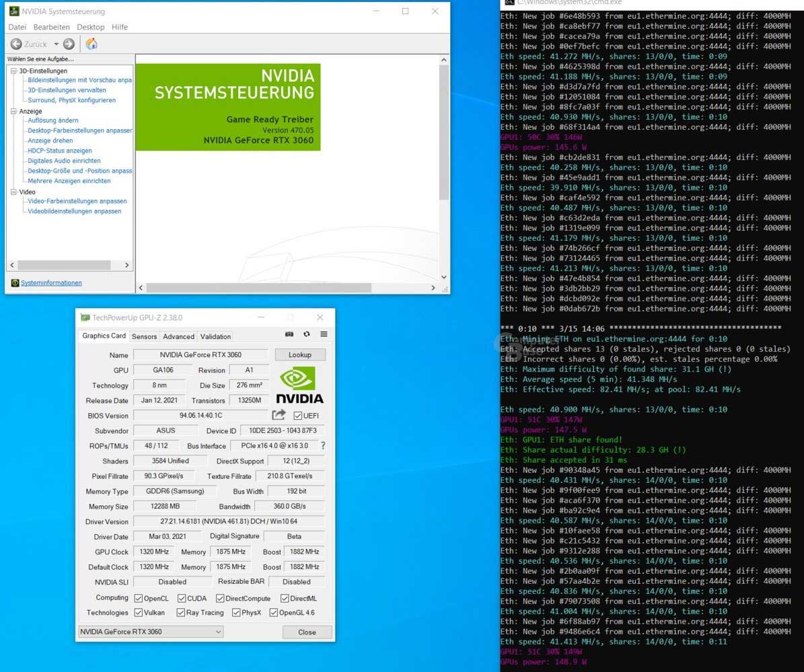Screen dimensions: 804x672
Task: Click the GPU-Z Close button
Action: (x=307, y=632)
